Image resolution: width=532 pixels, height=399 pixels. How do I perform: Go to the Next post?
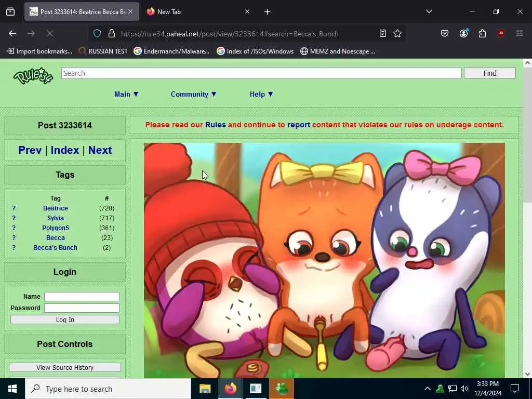pos(100,150)
